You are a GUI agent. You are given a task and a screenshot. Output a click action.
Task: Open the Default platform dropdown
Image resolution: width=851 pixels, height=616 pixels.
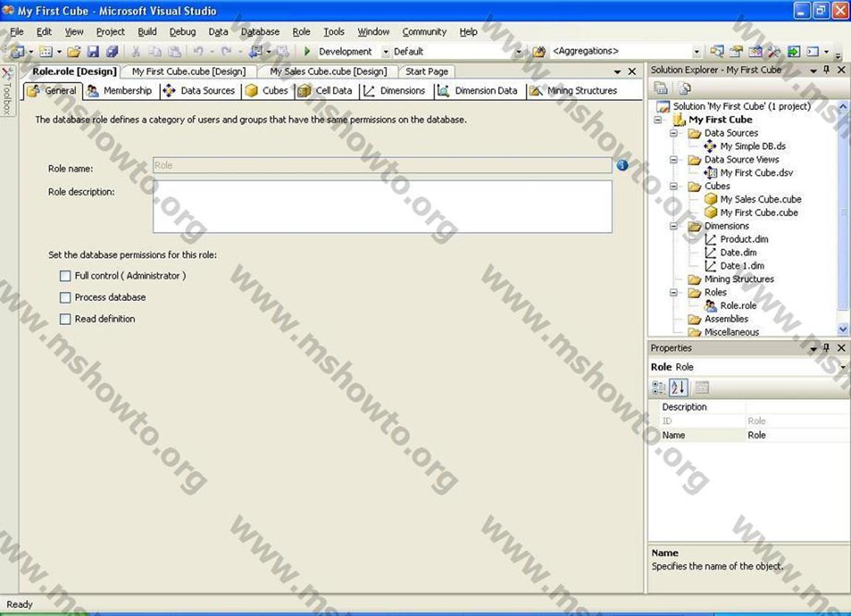coord(518,52)
